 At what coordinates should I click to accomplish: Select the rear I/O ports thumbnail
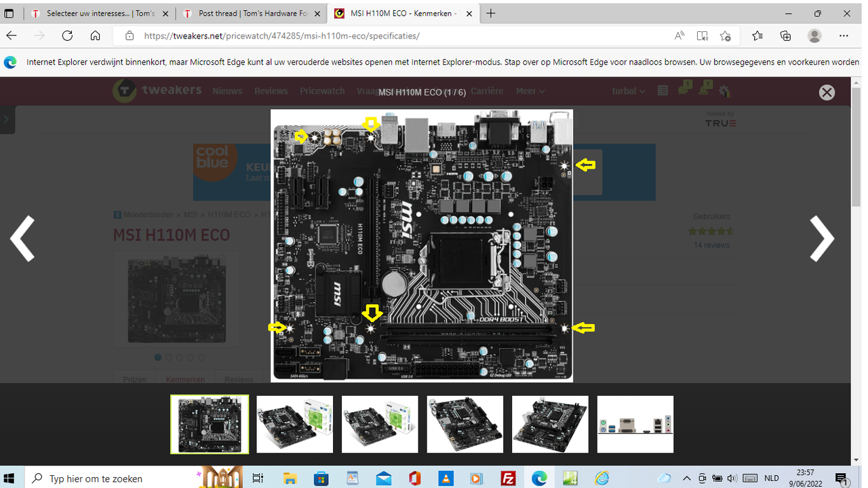click(635, 424)
